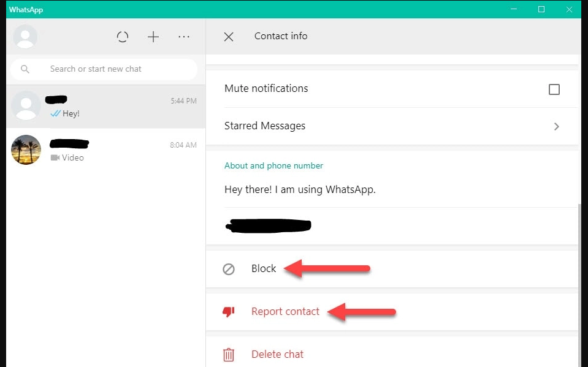The image size is (588, 367).
Task: Click the trash can delete icon
Action: (229, 354)
